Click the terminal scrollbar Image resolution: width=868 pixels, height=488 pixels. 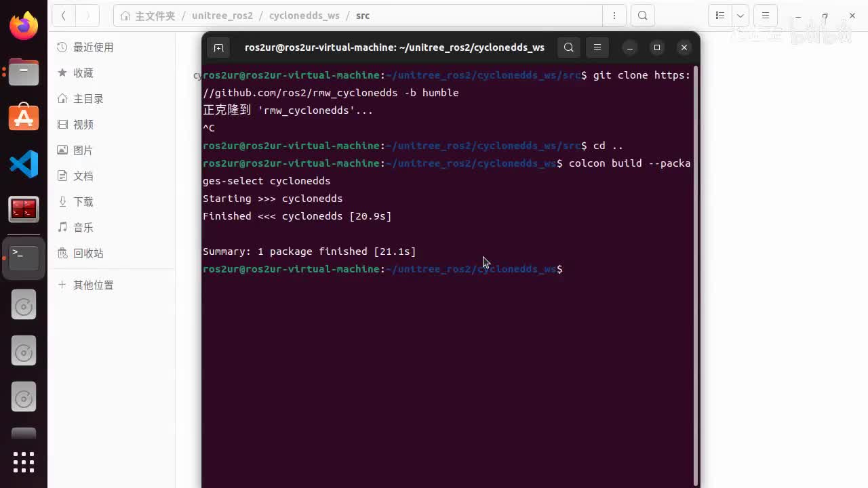(x=696, y=275)
